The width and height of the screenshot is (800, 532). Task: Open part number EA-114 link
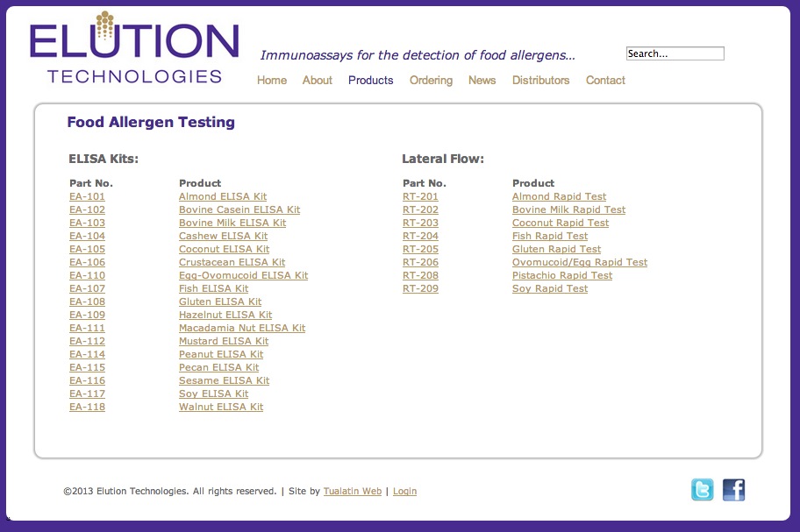coord(87,355)
